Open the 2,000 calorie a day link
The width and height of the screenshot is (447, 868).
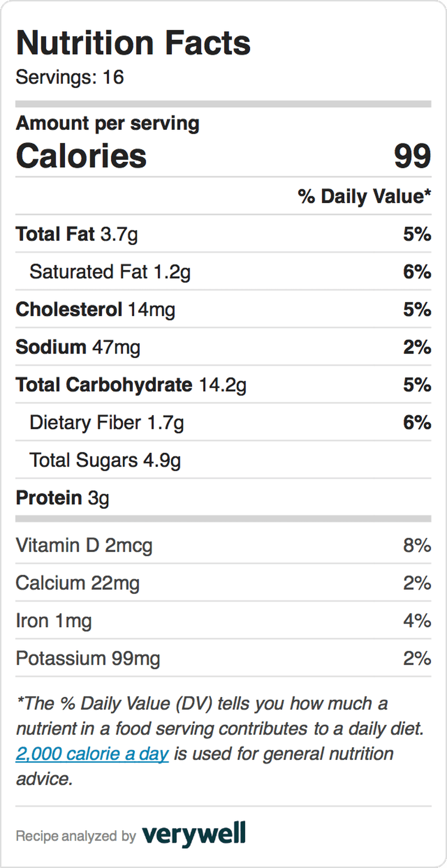coord(92,754)
